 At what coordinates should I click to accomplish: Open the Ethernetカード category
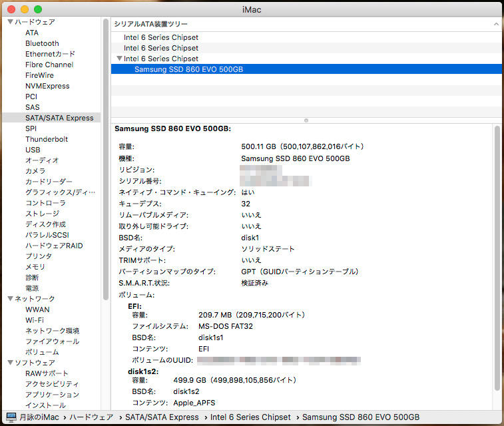[x=50, y=54]
